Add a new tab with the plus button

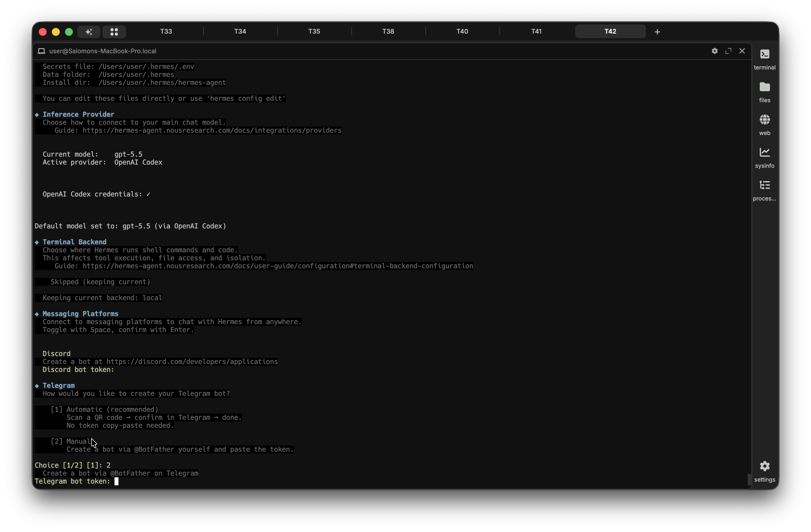pyautogui.click(x=657, y=32)
